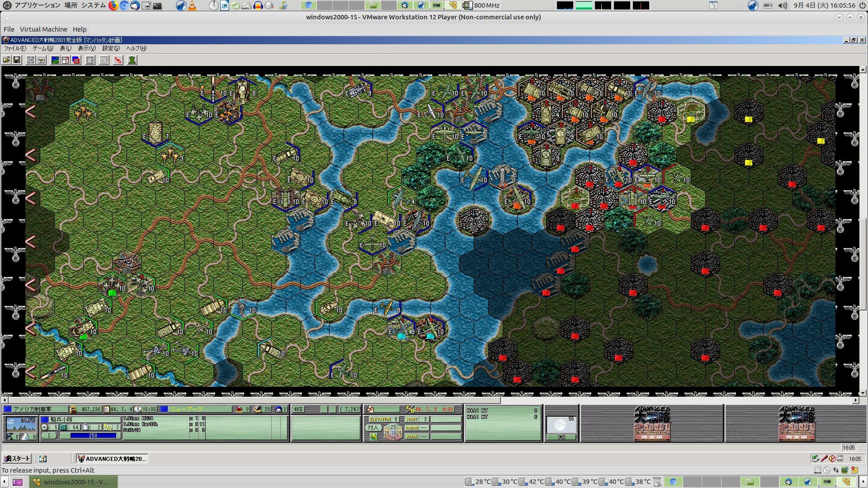Click the trash icon in bottom panel
This screenshot has height=488, width=868.
coord(657,482)
